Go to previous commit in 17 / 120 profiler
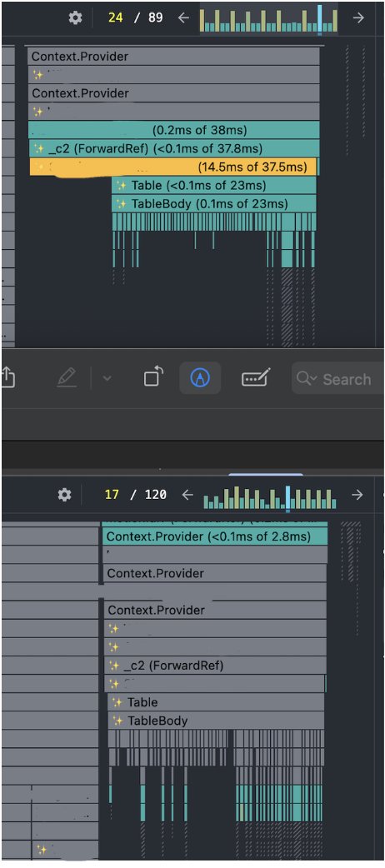Image resolution: width=385 pixels, height=868 pixels. pos(187,494)
